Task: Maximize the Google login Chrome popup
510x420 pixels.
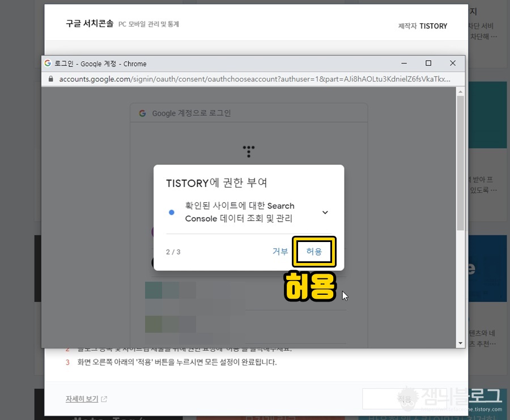Action: pos(428,63)
